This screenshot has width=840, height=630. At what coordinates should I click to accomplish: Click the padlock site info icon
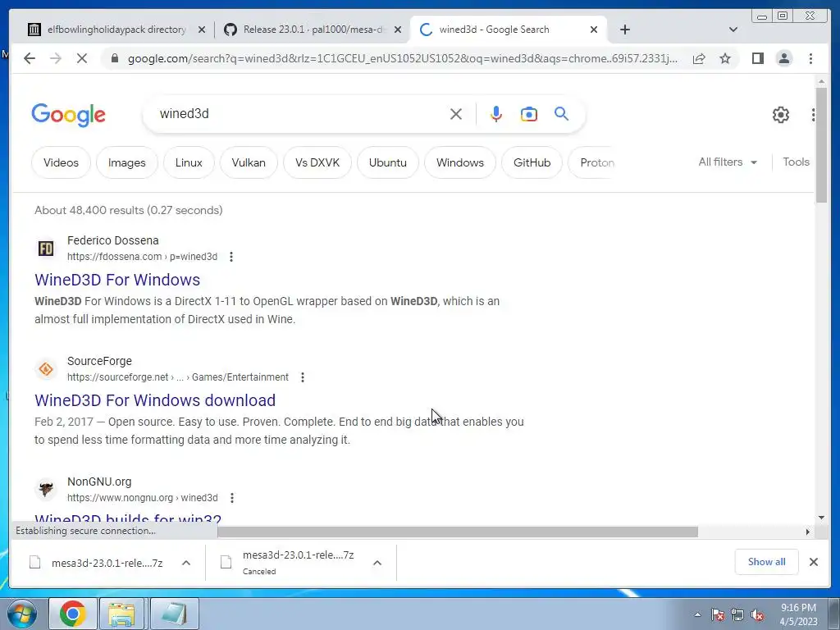(x=115, y=58)
